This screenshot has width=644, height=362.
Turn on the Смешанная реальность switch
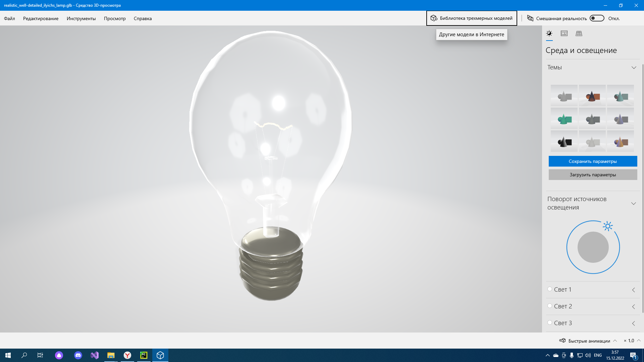597,18
